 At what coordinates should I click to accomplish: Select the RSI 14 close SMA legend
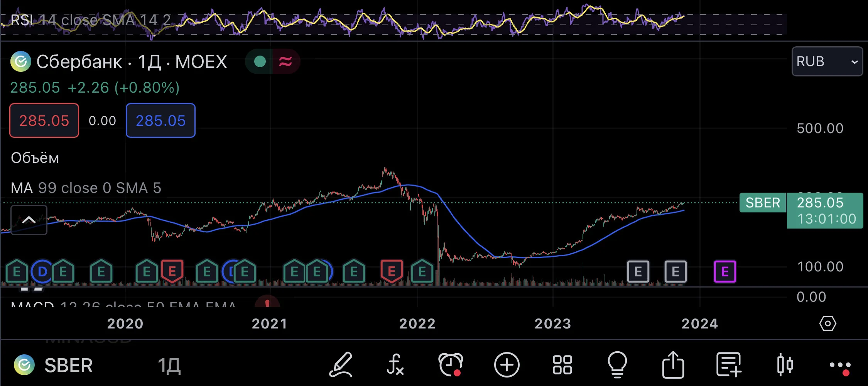pyautogui.click(x=91, y=20)
